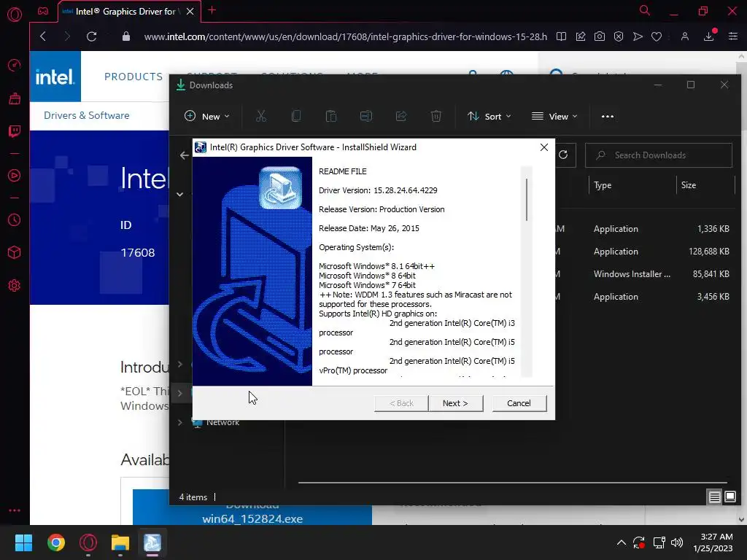Viewport: 747px width, 560px height.
Task: Select the 128,688 KB Application row
Action: [x=643, y=252]
